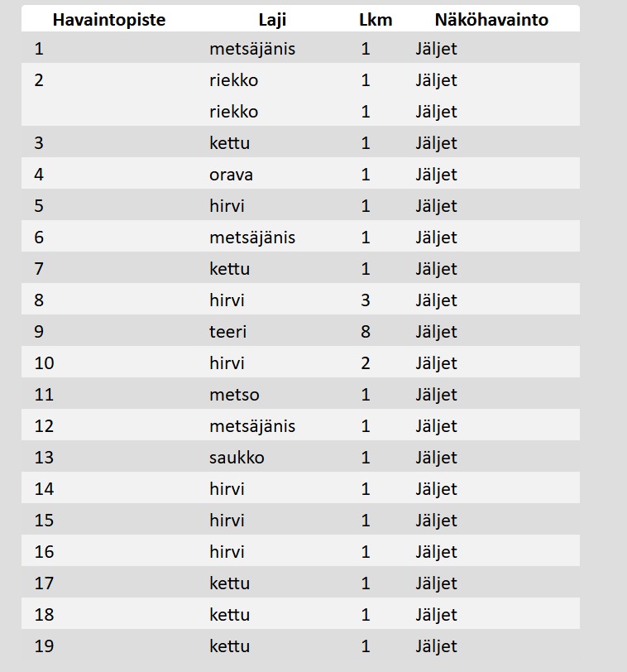Select the count cell showing 8
Viewport: 627px width, 672px height.
point(366,332)
